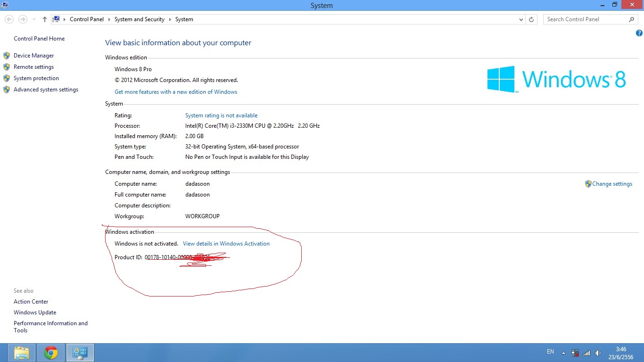Click the WORKGROUP value
Image resolution: width=644 pixels, height=362 pixels.
click(x=202, y=216)
